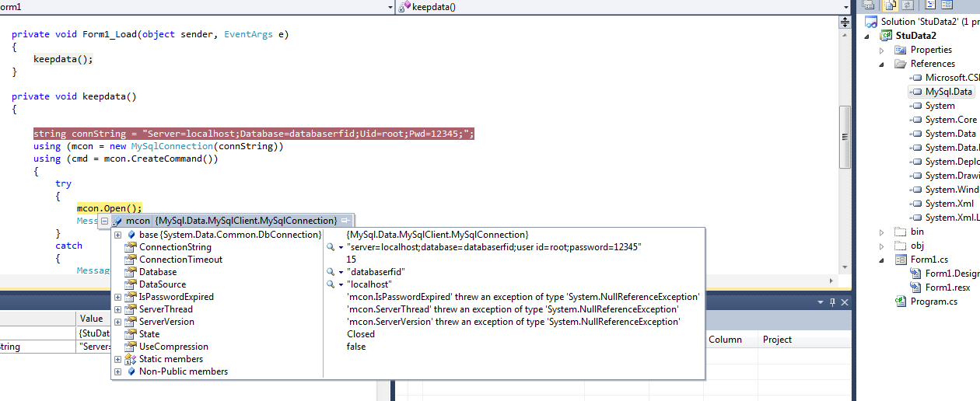Expand the ServerVersion member

tap(117, 322)
